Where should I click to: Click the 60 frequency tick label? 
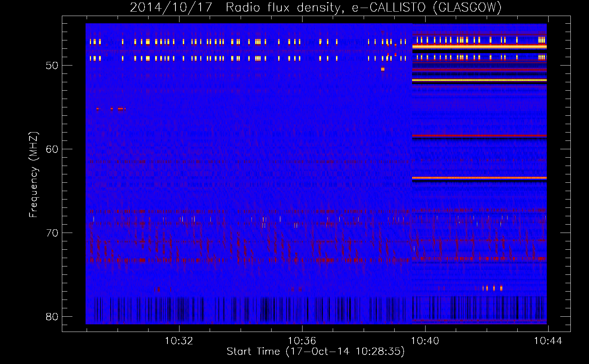coord(52,149)
